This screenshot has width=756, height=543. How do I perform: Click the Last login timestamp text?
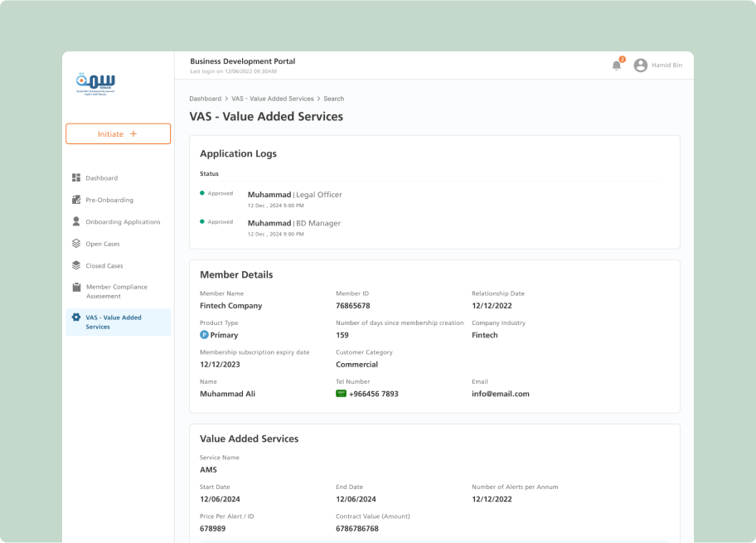point(234,71)
